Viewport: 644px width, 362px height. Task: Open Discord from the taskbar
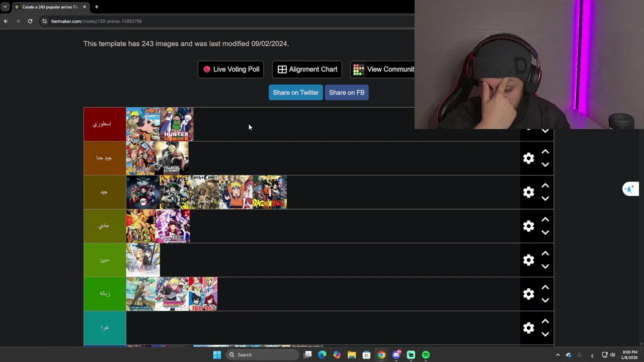coord(396,355)
